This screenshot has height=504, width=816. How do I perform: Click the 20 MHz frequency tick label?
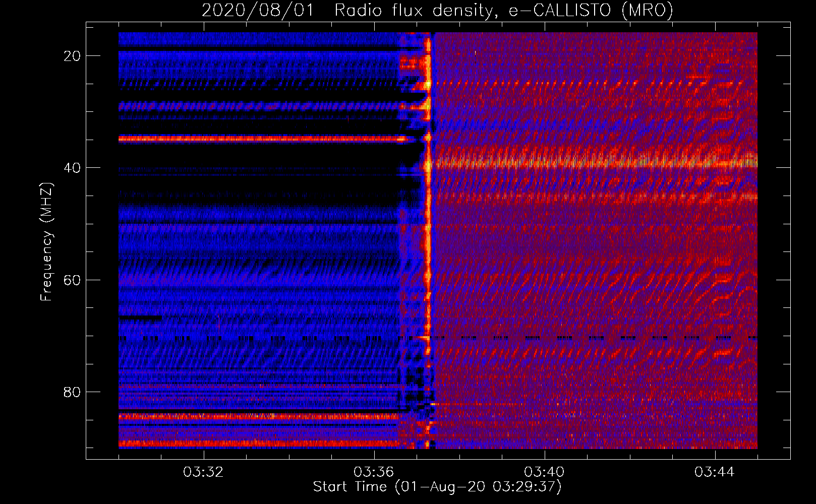(72, 56)
